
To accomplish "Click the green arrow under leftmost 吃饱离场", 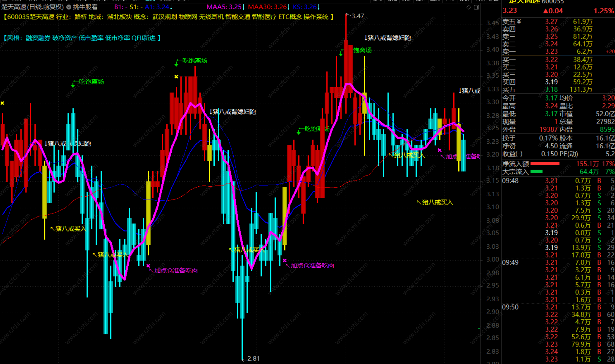I will pos(73,86).
